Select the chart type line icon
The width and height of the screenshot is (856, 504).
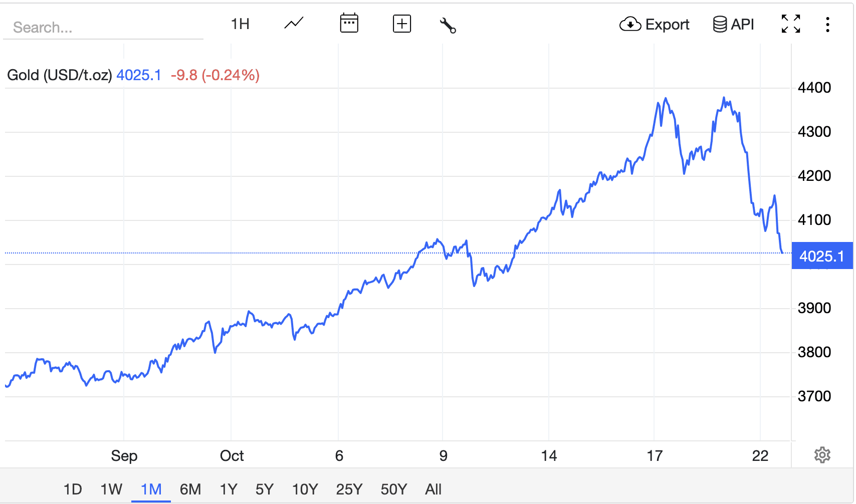(x=293, y=24)
